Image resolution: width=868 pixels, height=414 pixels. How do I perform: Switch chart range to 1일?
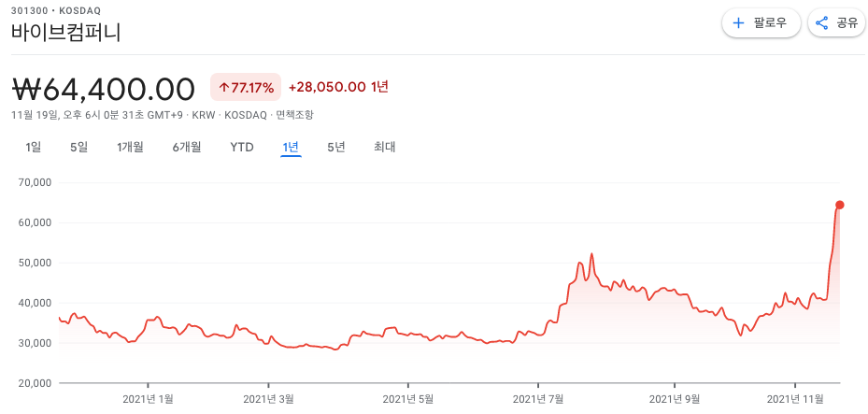point(34,148)
